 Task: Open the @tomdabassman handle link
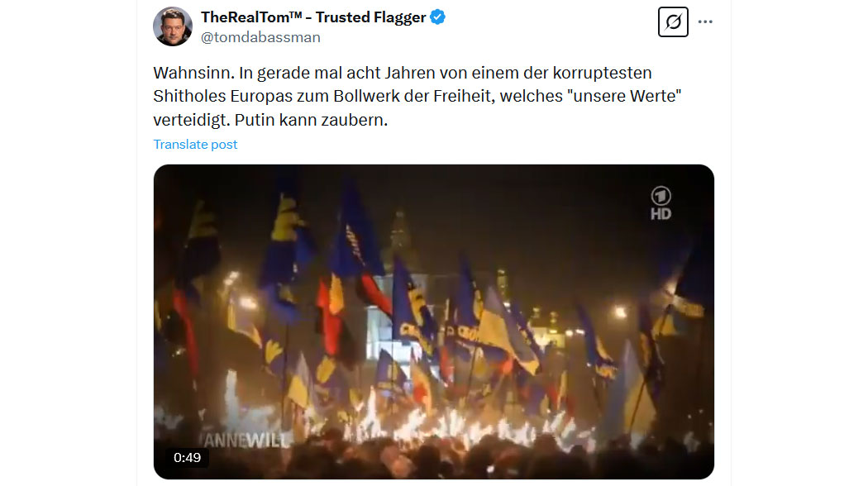click(260, 37)
